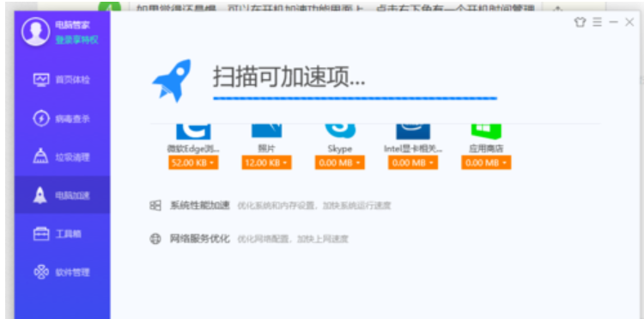The width and height of the screenshot is (644, 319).
Task: Open the 工具箱 sidebar tab
Action: point(62,235)
